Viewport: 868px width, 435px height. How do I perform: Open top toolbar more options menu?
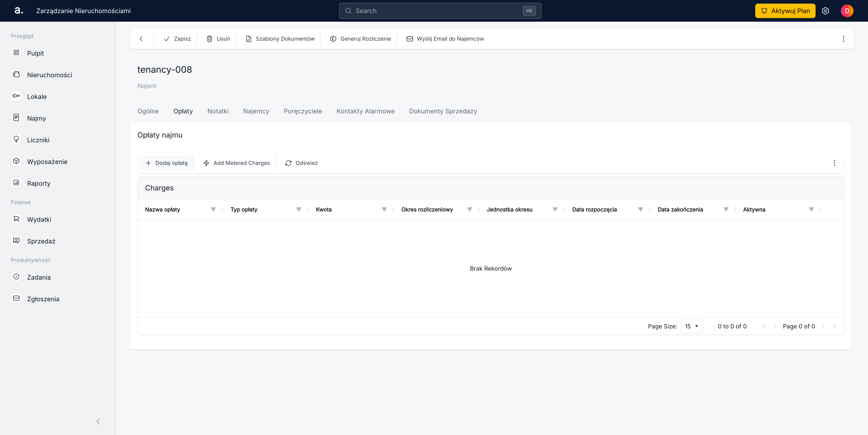(x=843, y=39)
